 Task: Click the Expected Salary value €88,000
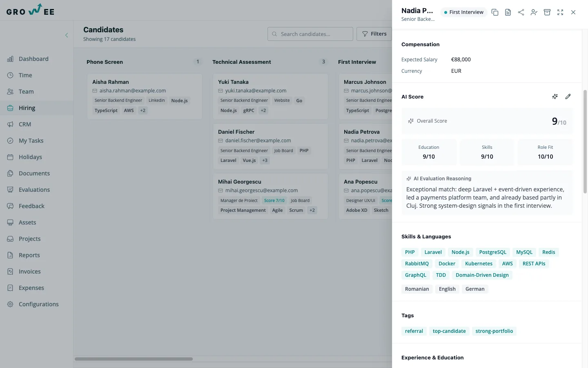pos(461,59)
